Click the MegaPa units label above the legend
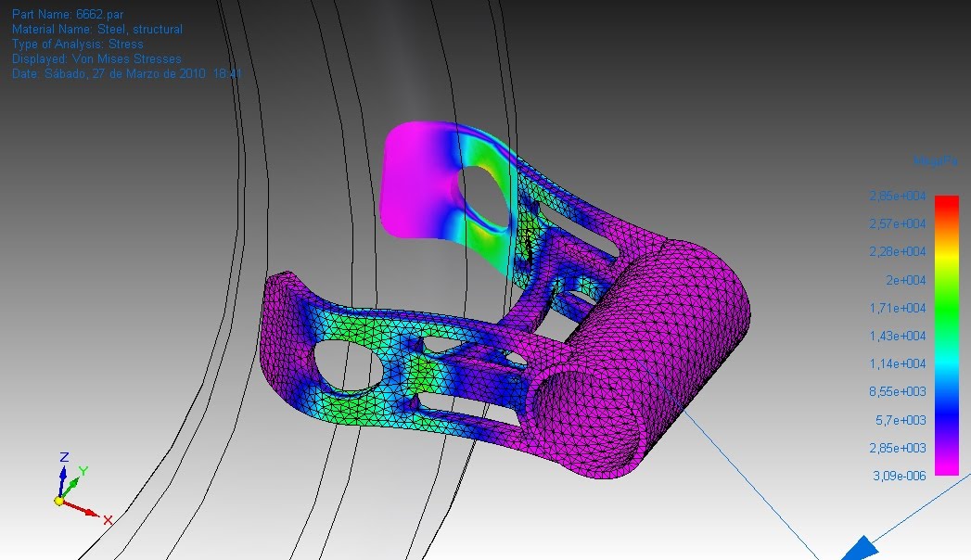 pyautogui.click(x=935, y=162)
